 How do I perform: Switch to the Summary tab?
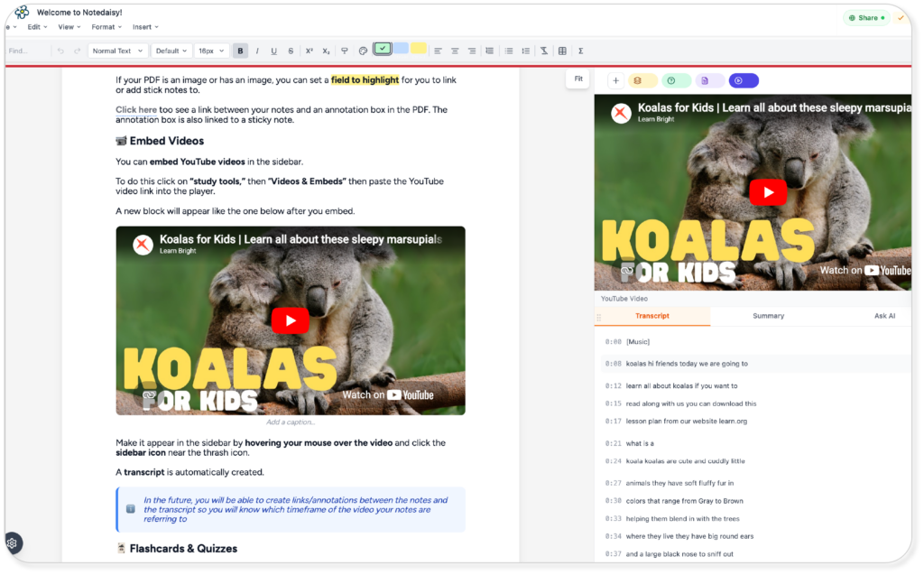pyautogui.click(x=768, y=316)
